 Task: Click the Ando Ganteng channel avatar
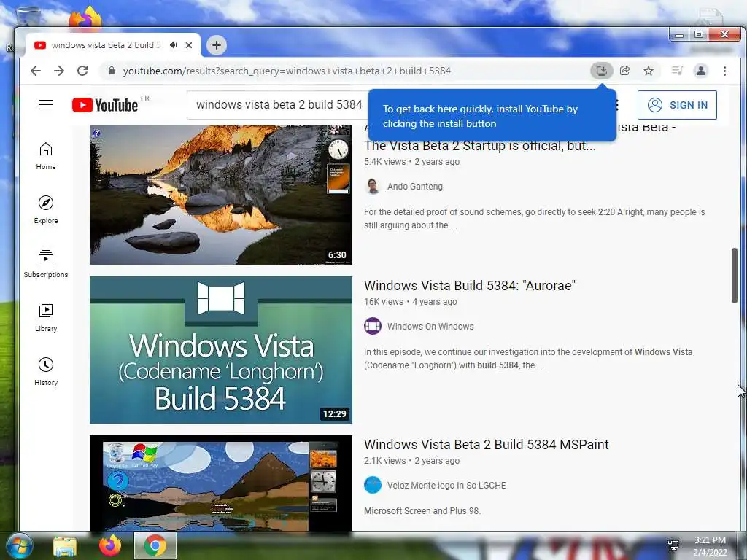pyautogui.click(x=373, y=187)
